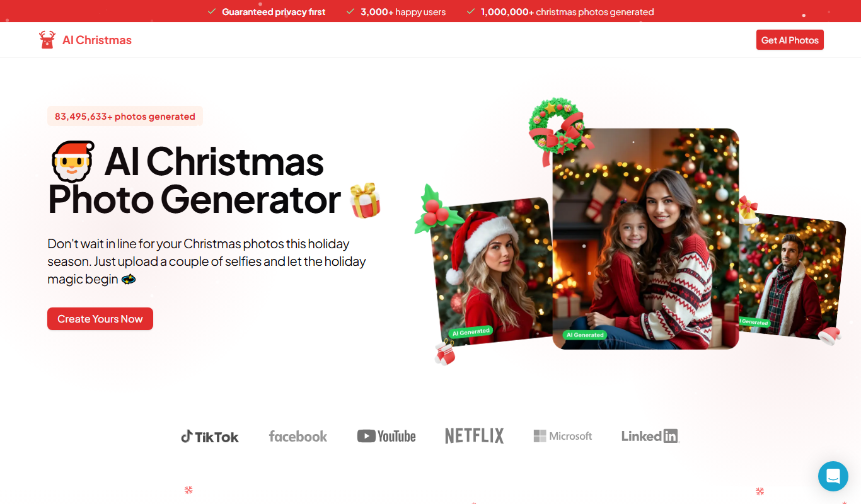Click the AI Christmas reindeer logo icon
Viewport: 861px width, 504px height.
click(47, 40)
